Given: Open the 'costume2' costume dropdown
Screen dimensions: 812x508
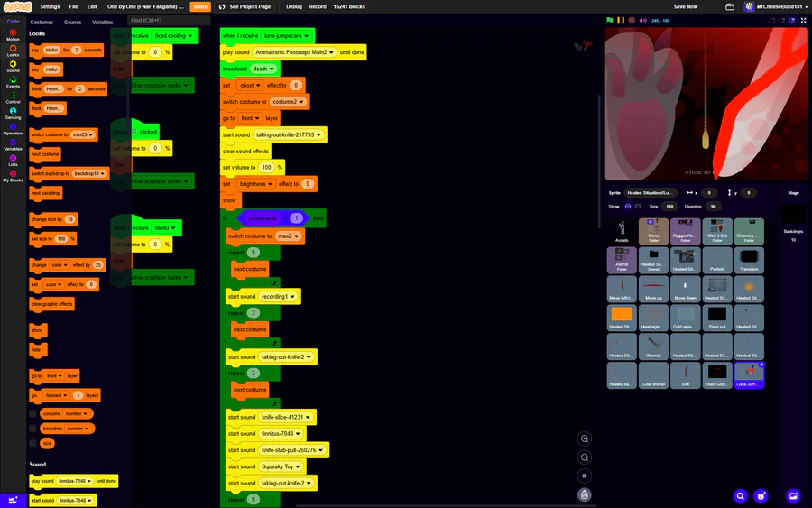Looking at the screenshot, I should pos(288,102).
